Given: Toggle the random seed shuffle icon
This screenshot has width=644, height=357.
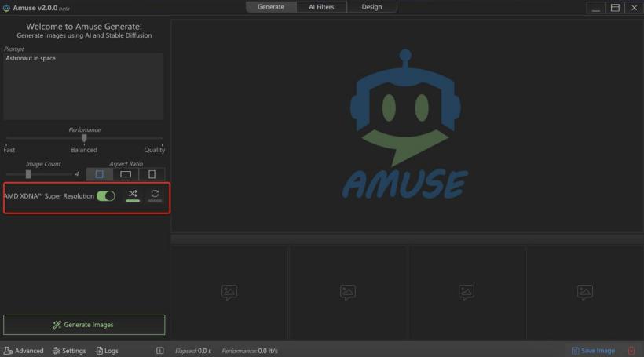Looking at the screenshot, I should pos(133,195).
